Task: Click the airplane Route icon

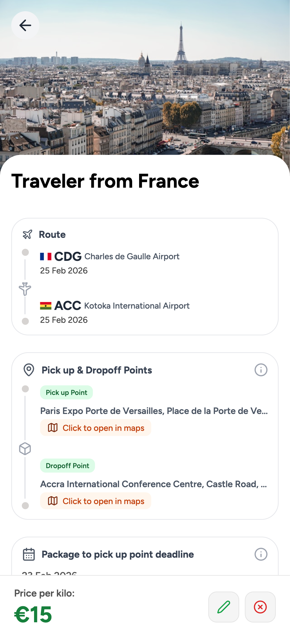Action: click(x=27, y=235)
